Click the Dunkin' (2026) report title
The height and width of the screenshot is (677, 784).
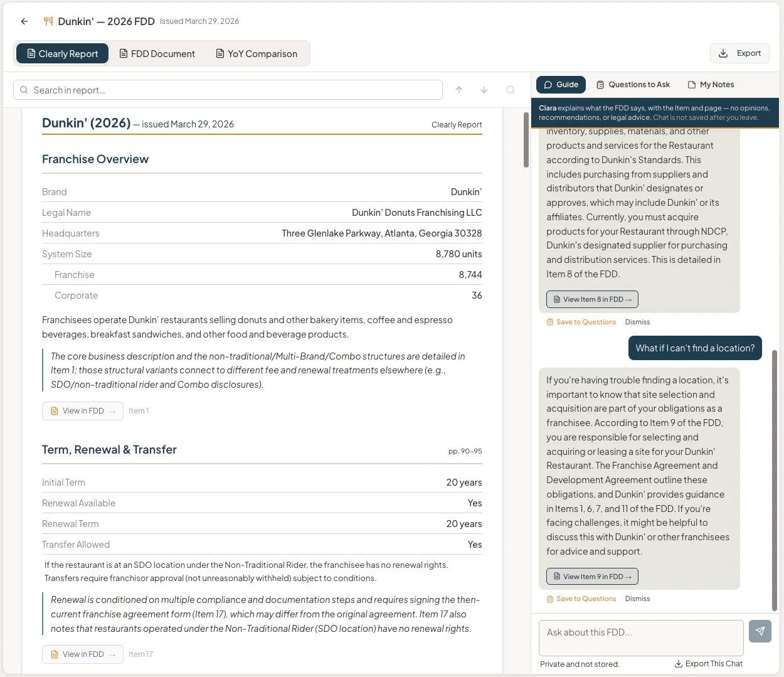(87, 123)
